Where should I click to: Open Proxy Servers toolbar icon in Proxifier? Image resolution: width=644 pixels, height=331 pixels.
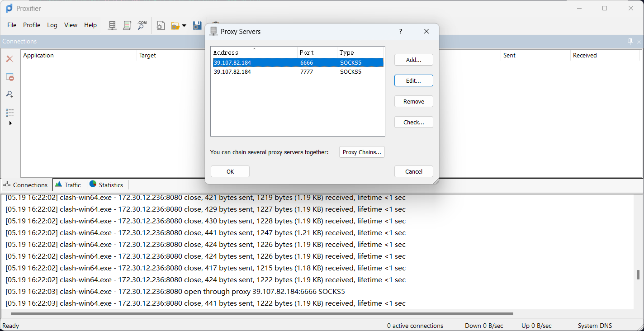pos(113,25)
